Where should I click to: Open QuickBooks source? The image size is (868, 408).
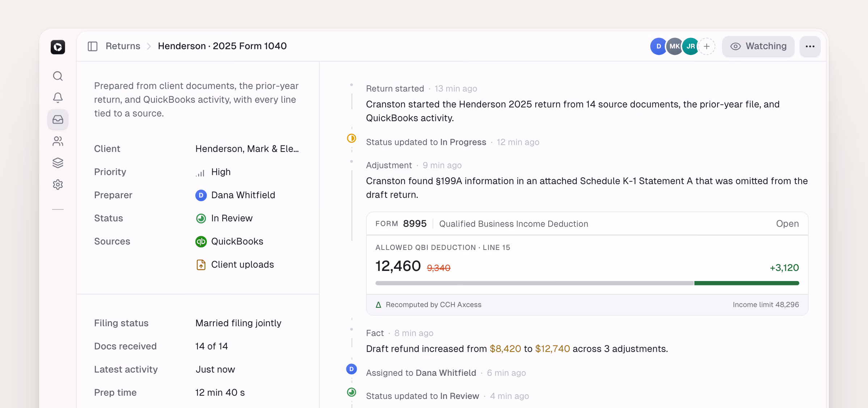pyautogui.click(x=229, y=242)
